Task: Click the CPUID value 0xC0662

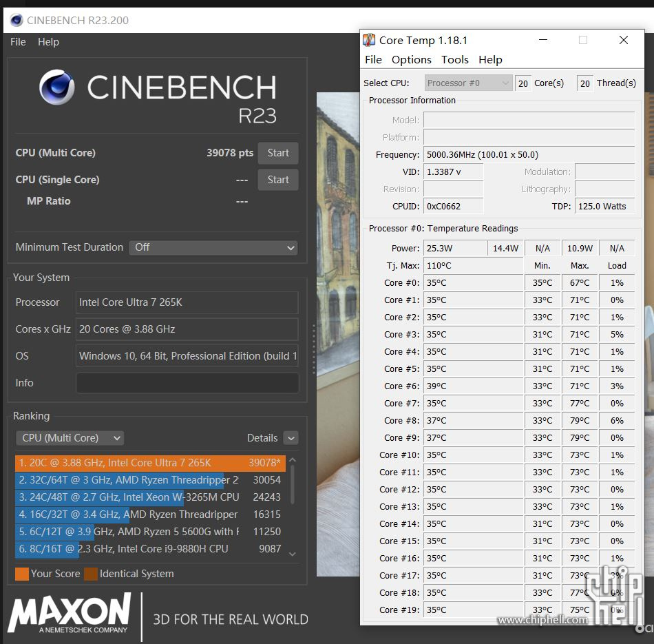Action: (x=453, y=206)
